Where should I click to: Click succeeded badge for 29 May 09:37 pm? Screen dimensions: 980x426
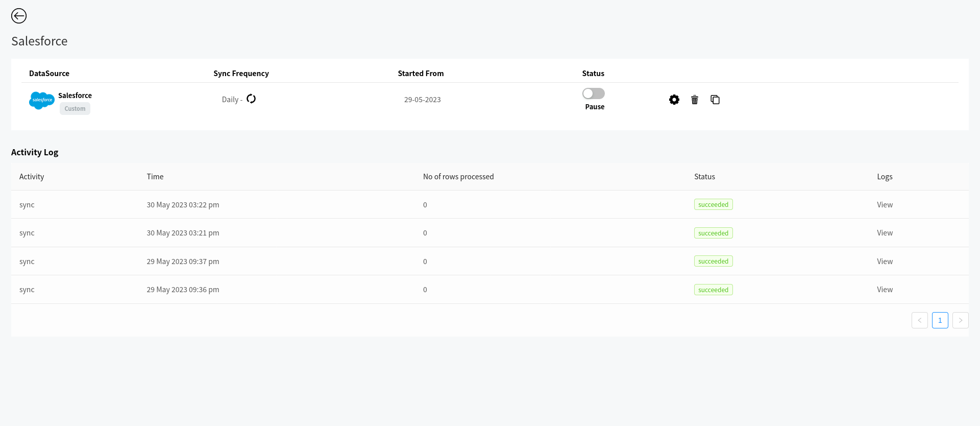714,261
